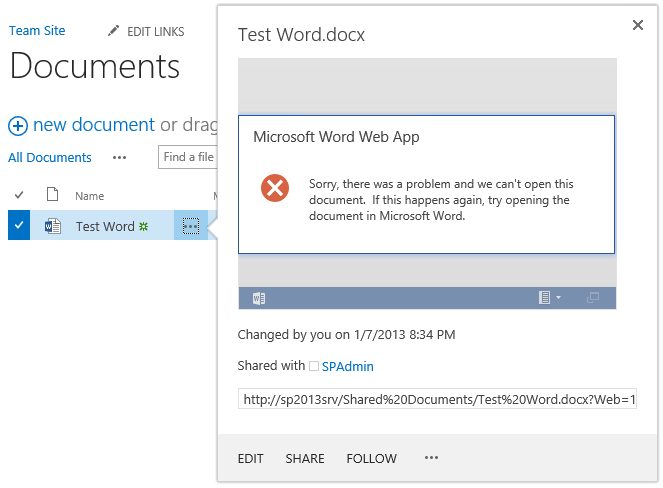Close the Test Word.docx callout
Viewport: 663px width, 488px height.
click(638, 25)
